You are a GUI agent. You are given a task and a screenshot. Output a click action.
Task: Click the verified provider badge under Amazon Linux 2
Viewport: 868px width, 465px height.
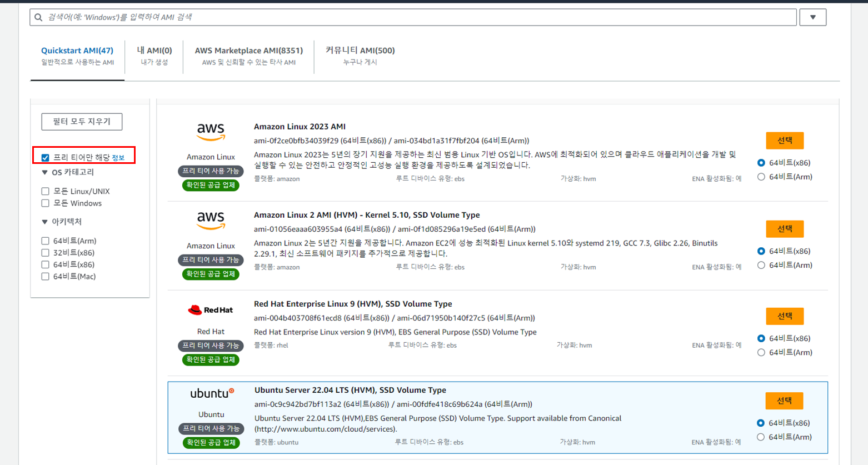[211, 274]
